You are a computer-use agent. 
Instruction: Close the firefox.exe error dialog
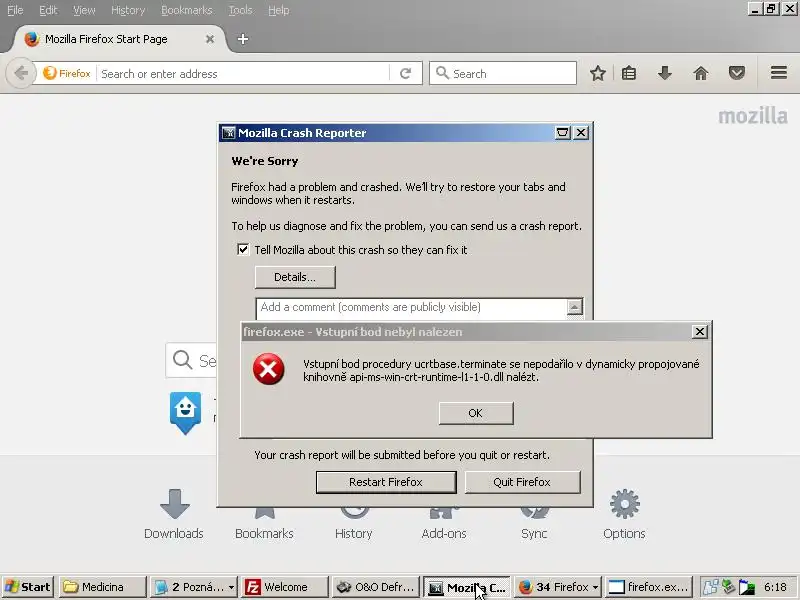(x=699, y=332)
